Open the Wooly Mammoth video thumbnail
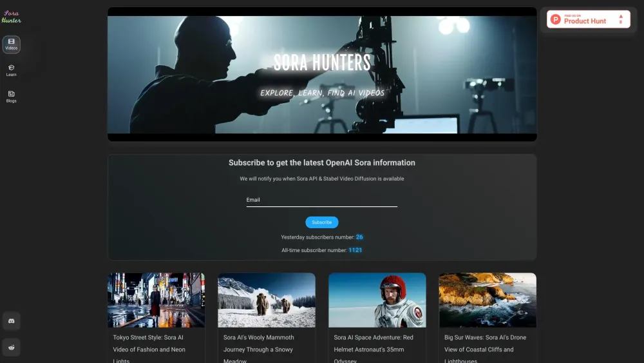644x363 pixels. (x=267, y=300)
